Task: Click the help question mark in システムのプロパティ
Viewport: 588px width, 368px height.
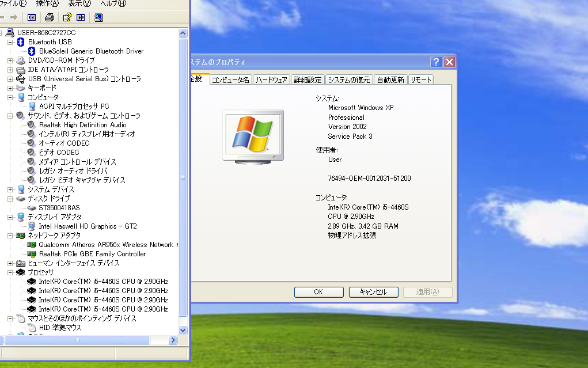Action: coord(436,62)
